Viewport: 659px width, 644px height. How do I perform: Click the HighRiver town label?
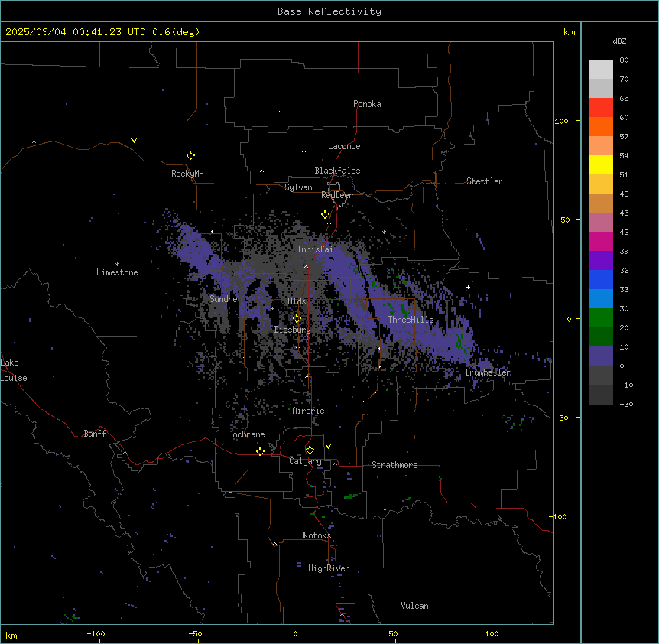pos(329,568)
